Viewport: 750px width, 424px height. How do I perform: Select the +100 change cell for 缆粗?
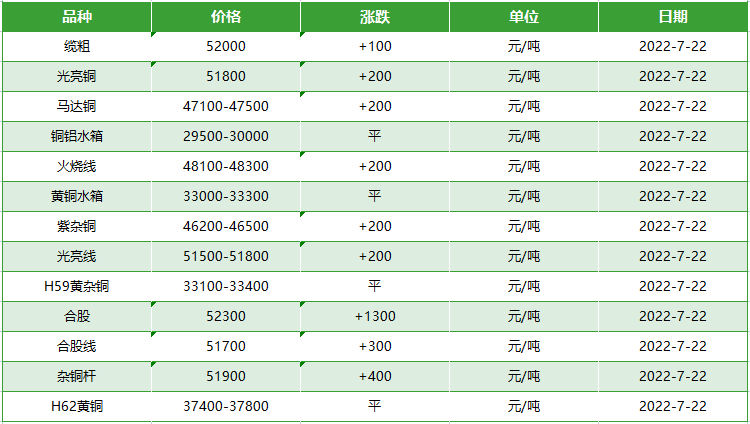click(375, 46)
